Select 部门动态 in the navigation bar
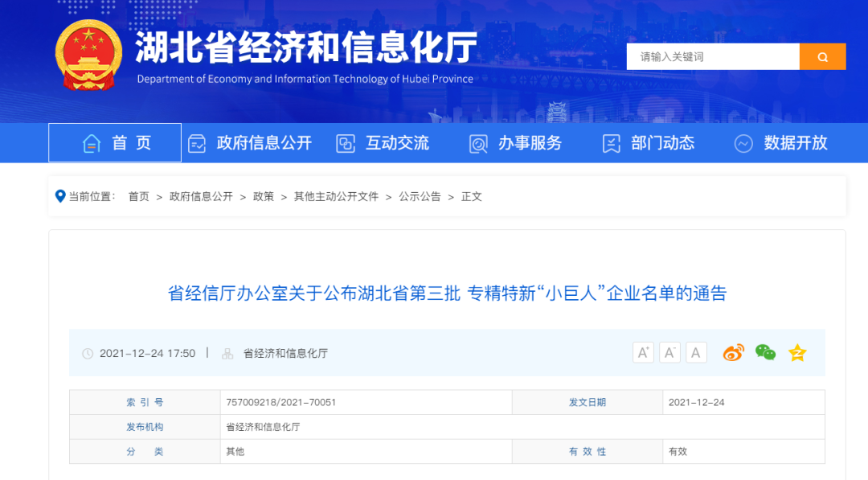Viewport: 868px width, 480px height. coord(649,143)
